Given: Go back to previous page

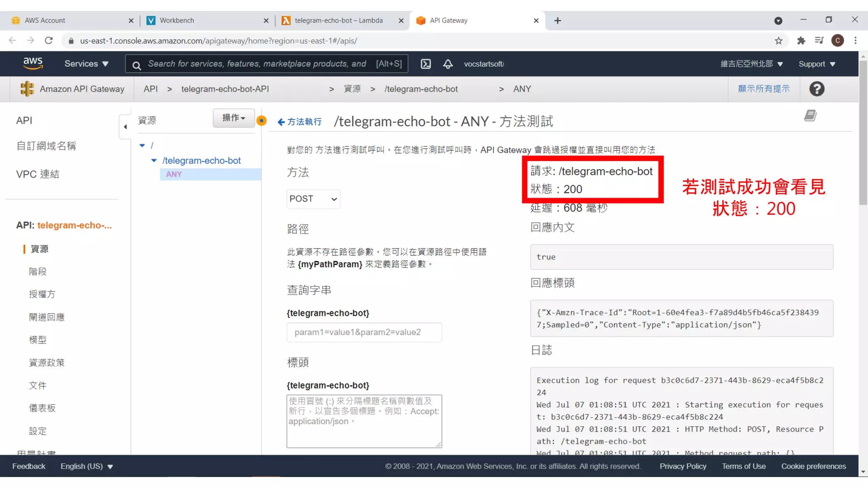Looking at the screenshot, I should pos(12,41).
